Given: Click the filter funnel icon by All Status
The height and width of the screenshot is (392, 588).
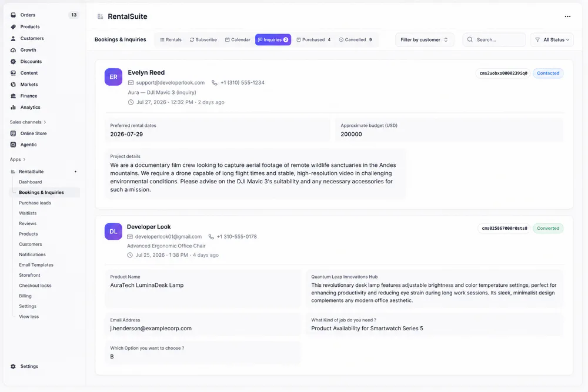Looking at the screenshot, I should [x=537, y=40].
